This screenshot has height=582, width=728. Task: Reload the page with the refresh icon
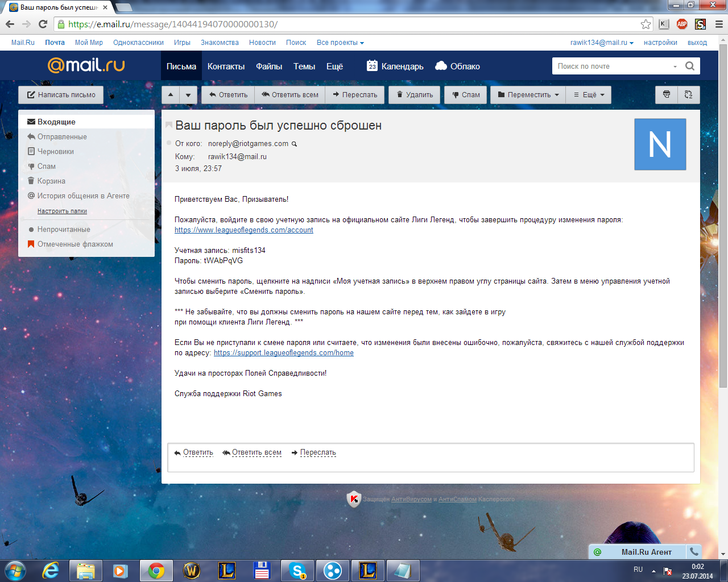pos(43,24)
